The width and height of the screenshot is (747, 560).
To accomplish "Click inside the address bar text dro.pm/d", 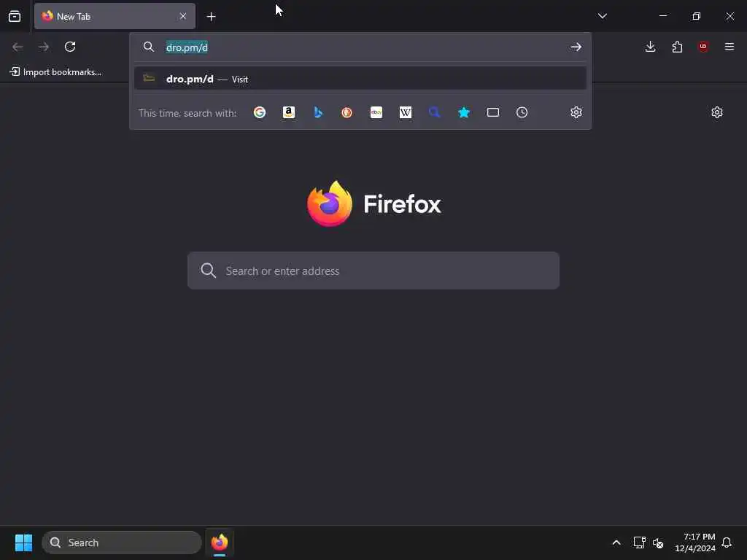I will [187, 47].
